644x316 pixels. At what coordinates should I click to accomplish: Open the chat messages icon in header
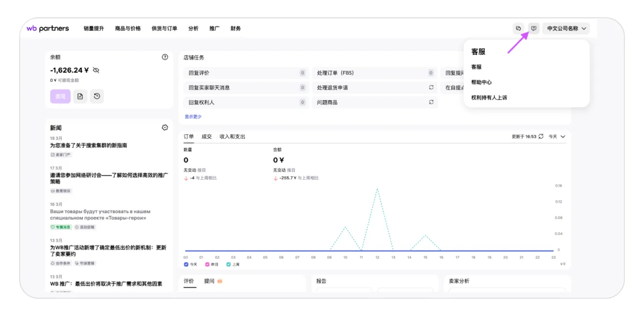[518, 28]
